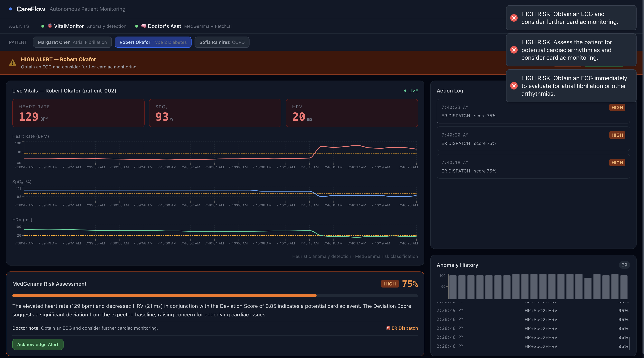644x358 pixels.
Task: Click the Heart Rate vitals card
Action: click(x=78, y=113)
